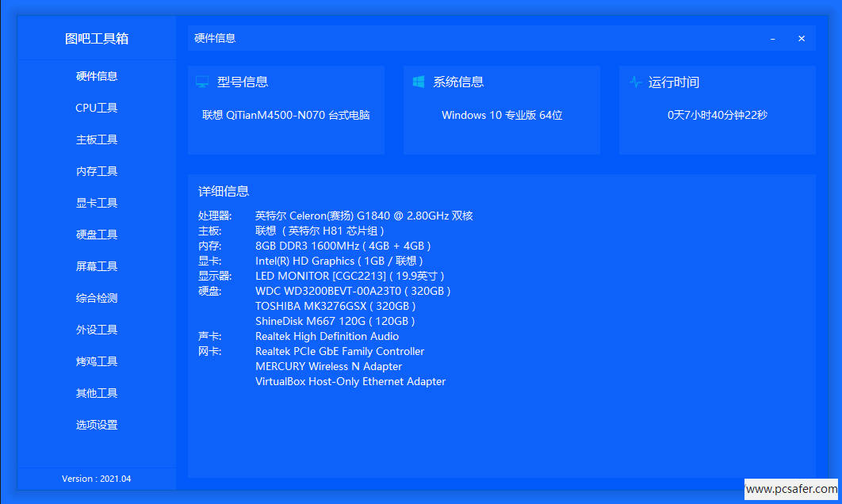Go to 其他工具 in the sidebar

coord(97,393)
